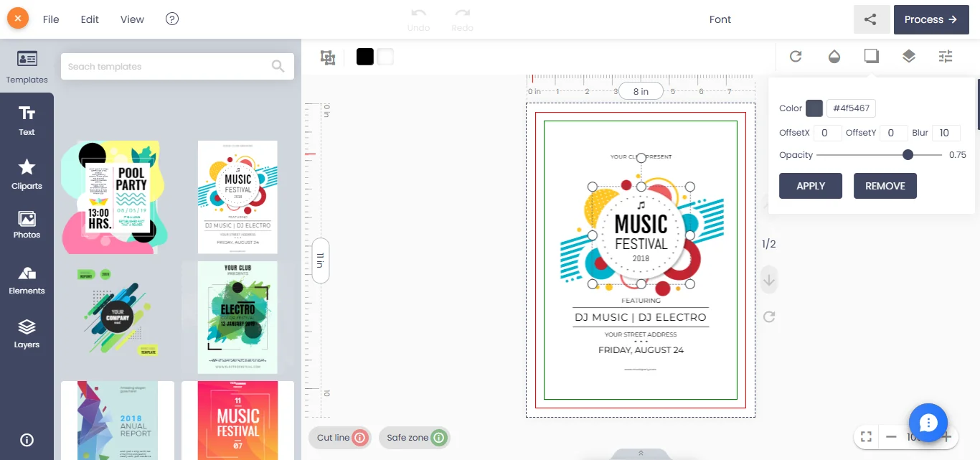Open the Elements sidebar tab
The image size is (980, 460).
tap(27, 280)
